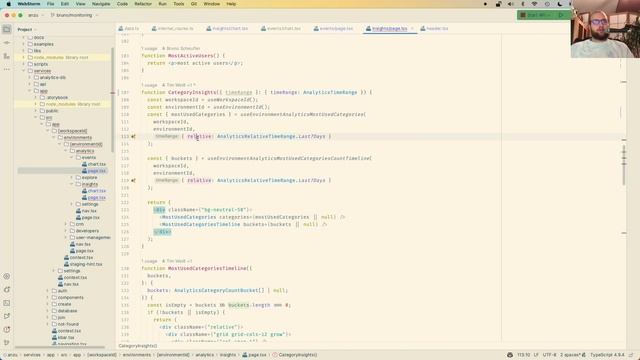The height and width of the screenshot is (360, 640).
Task: Click the 2 spaces indent setting
Action: 570,355
